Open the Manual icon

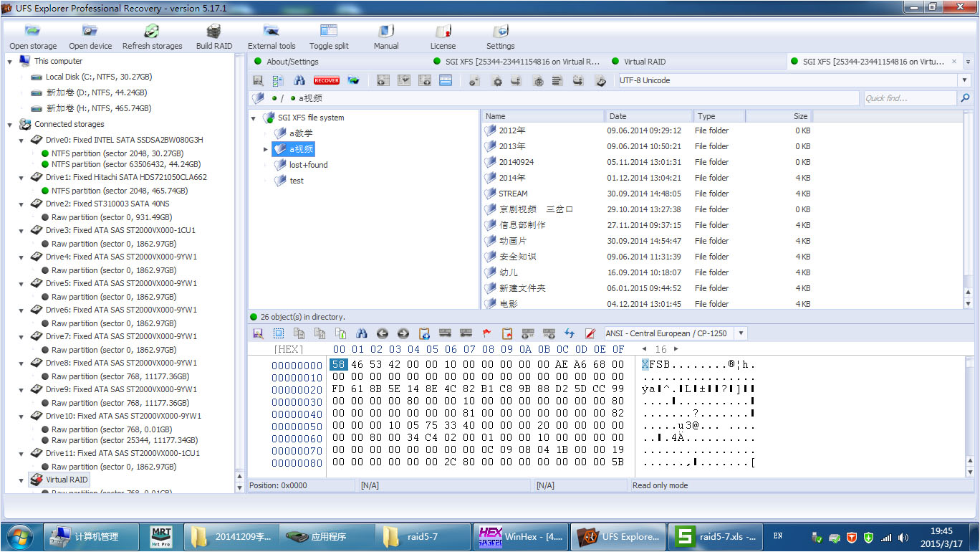coord(386,31)
